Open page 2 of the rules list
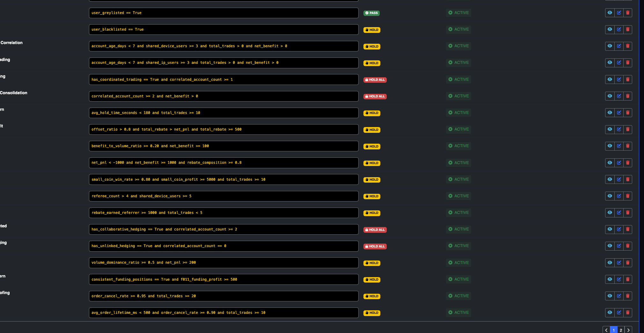Viewport: 644px width, 333px height. coord(621,330)
